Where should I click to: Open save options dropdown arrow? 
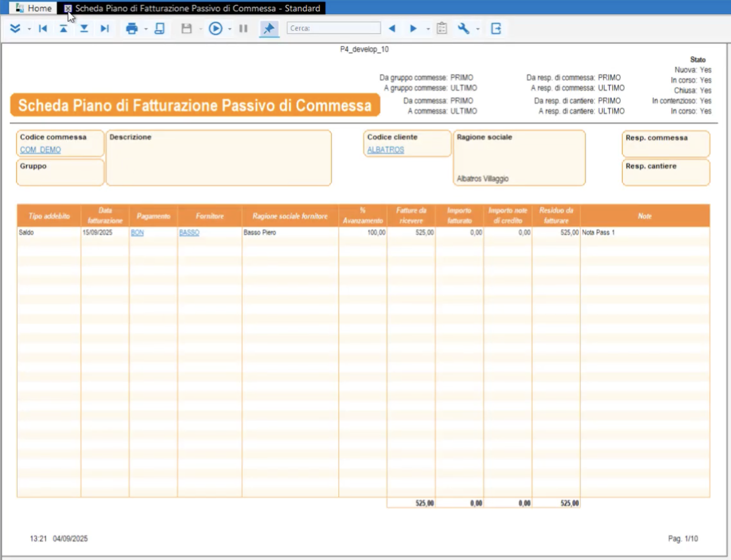(201, 29)
